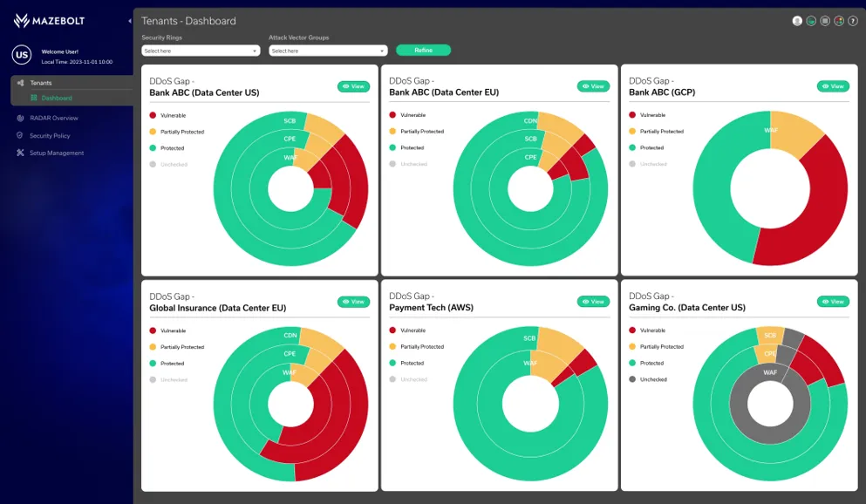Toggle Unchecked legend in Gaming Co. card
This screenshot has height=504, width=866.
coord(648,379)
